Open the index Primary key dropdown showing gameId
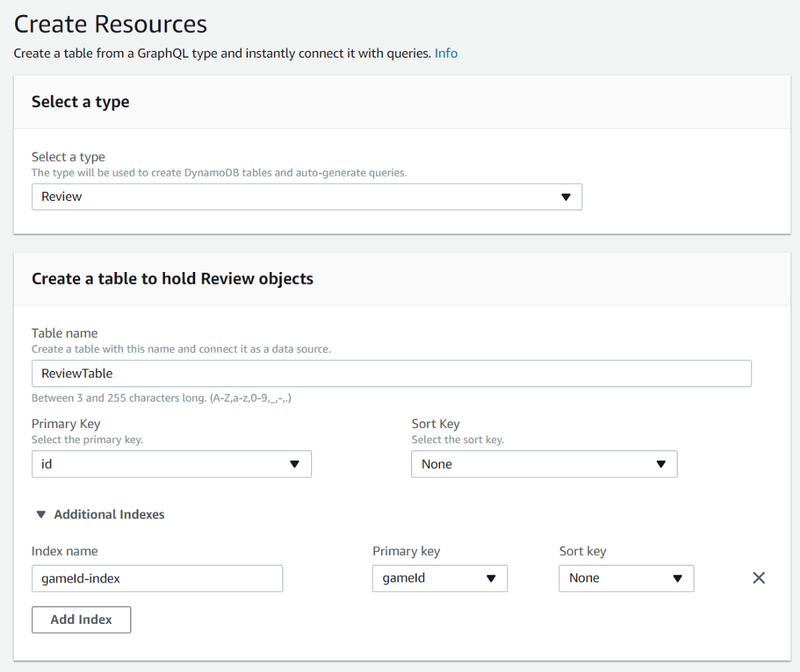 tap(439, 578)
